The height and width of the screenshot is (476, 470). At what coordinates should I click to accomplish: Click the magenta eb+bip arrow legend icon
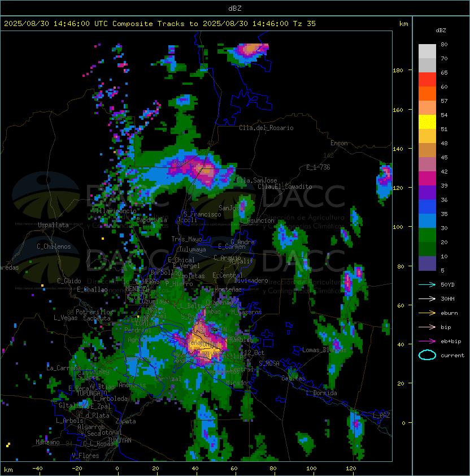[x=427, y=341]
